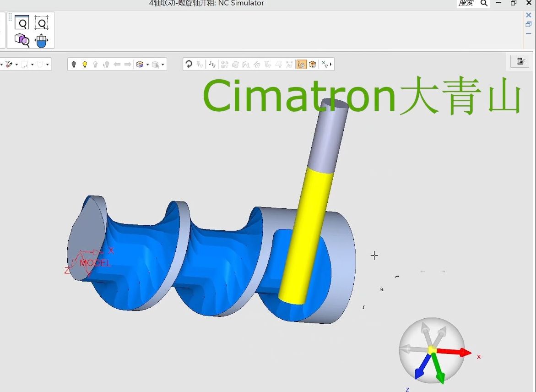The height and width of the screenshot is (392, 536).
Task: Expand the dropdown beside the filter brush icon
Action: coord(16,65)
